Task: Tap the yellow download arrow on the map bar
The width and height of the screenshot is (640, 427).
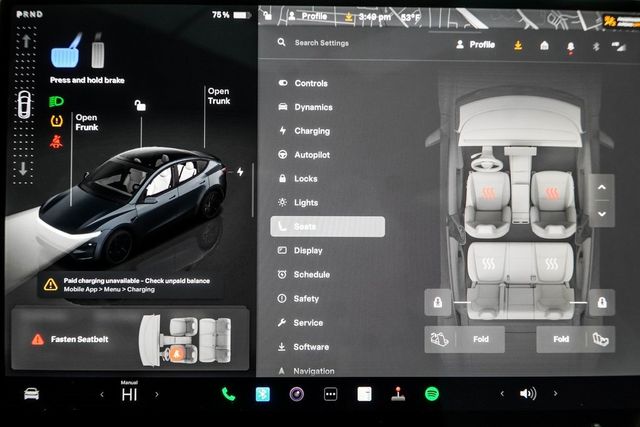Action: pos(349,17)
